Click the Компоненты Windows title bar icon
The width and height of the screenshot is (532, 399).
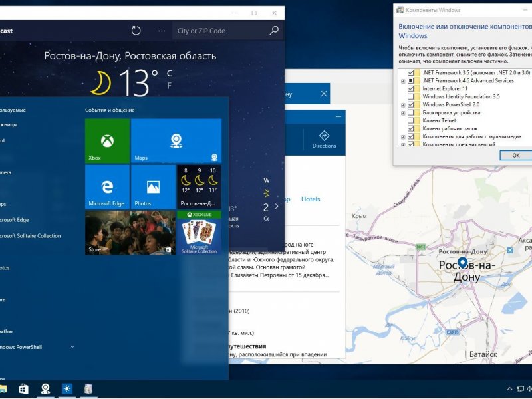pos(400,10)
